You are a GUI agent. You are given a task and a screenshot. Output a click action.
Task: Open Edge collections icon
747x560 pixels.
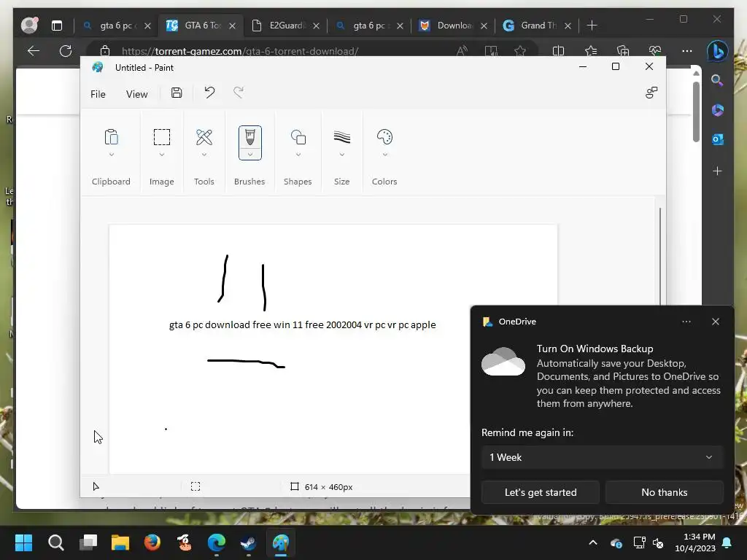pos(623,51)
